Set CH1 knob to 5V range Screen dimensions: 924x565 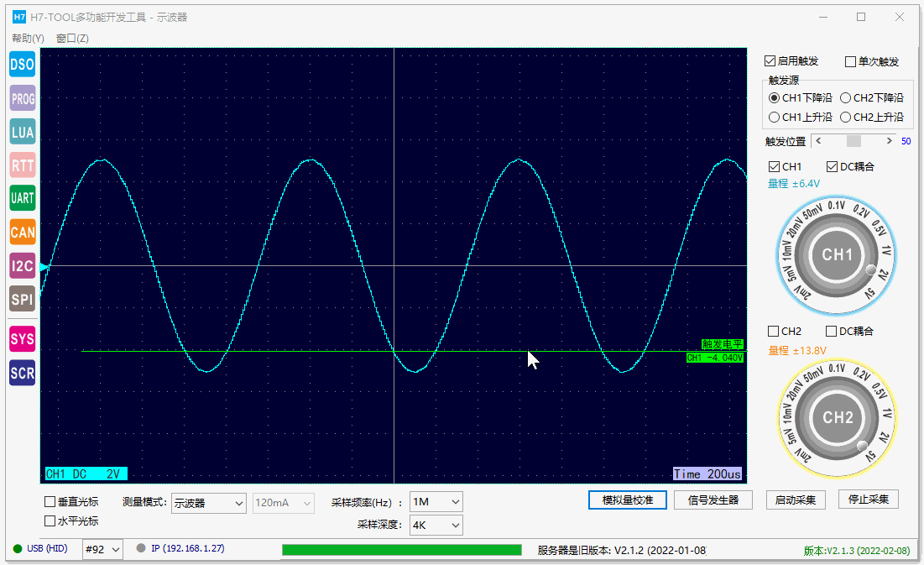[x=869, y=293]
